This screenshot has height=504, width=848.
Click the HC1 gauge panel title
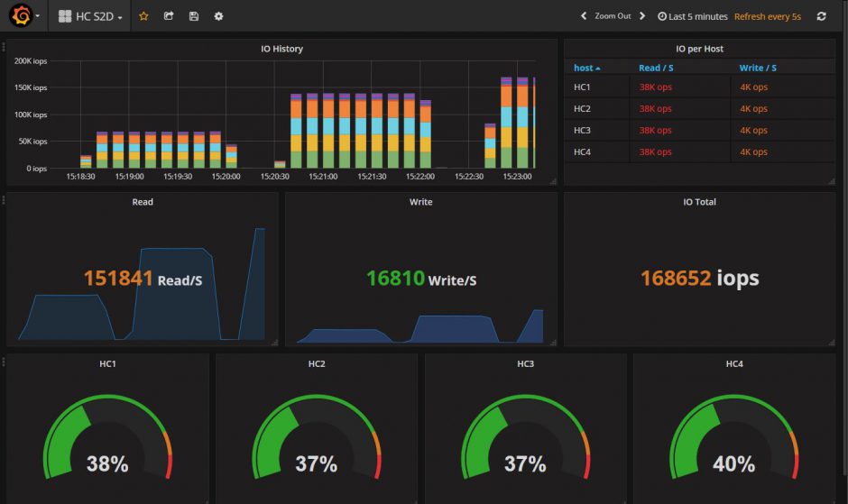point(107,364)
